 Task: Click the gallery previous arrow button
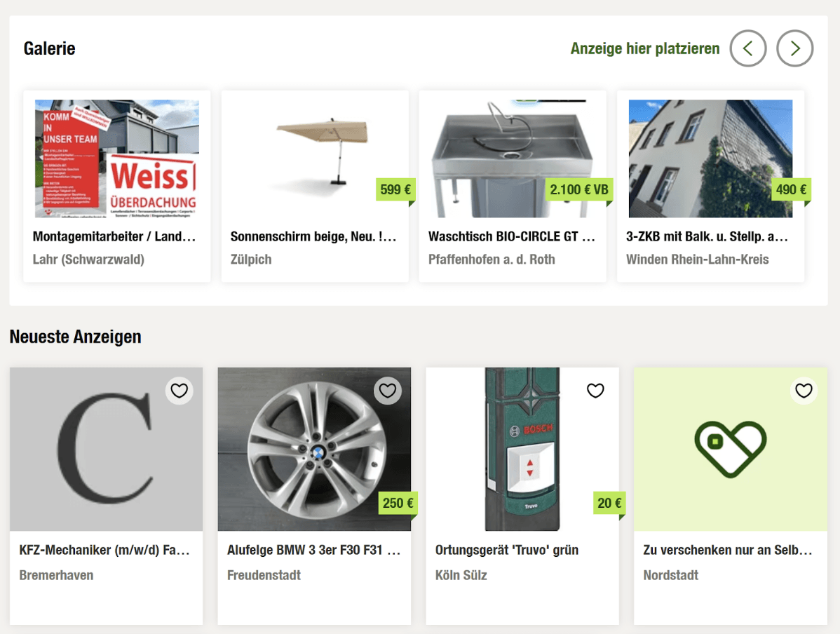pos(747,48)
